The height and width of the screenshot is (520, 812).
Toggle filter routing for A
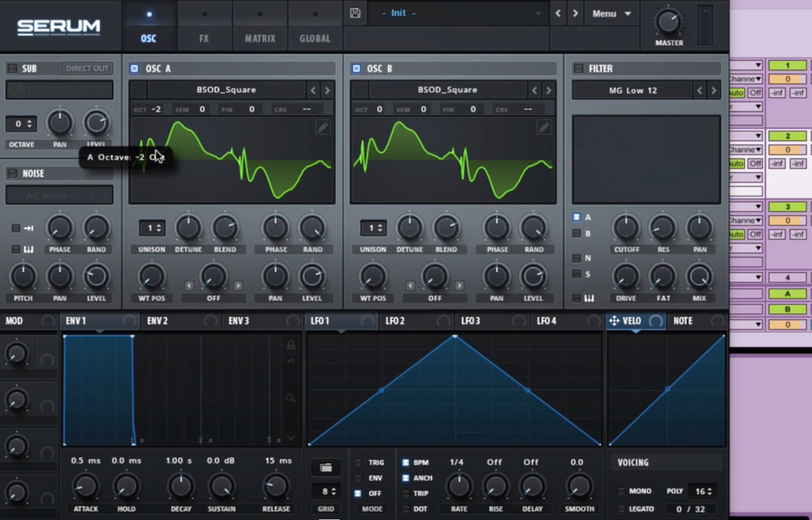(577, 217)
